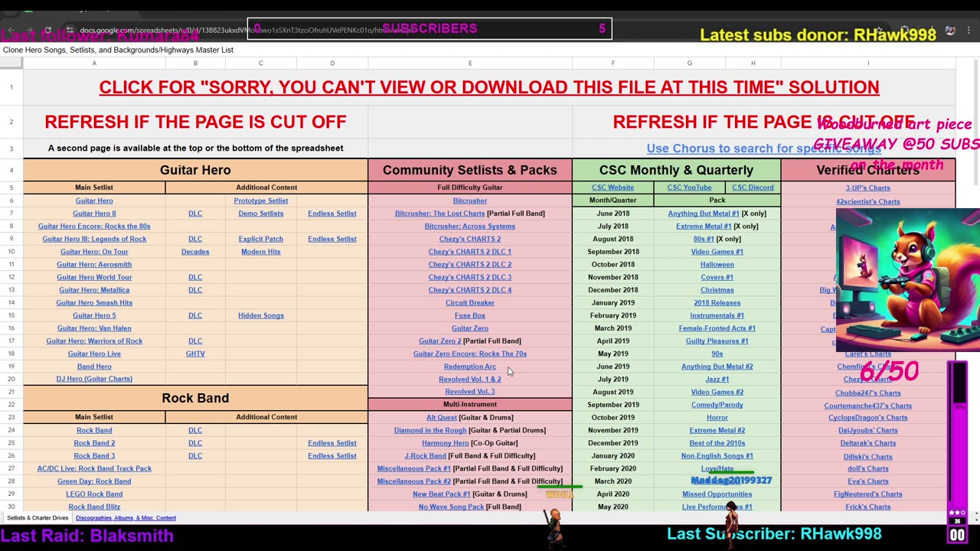Open the Harmony Hero link
The width and height of the screenshot is (980, 551).
tap(445, 443)
